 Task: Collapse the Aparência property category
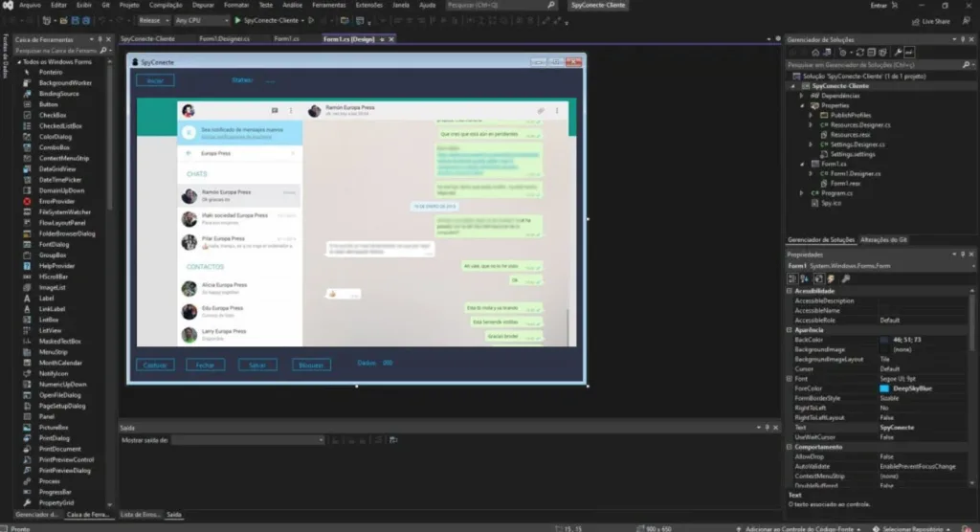click(789, 330)
